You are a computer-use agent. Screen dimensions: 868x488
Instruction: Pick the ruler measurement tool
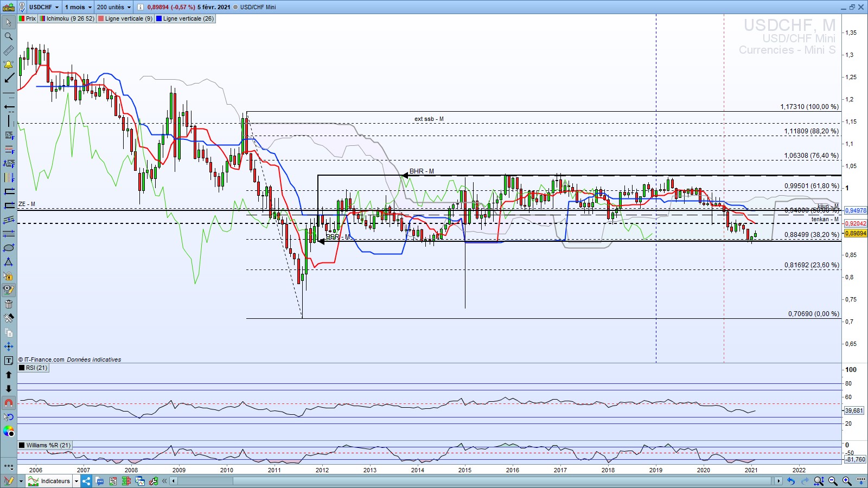click(x=9, y=50)
